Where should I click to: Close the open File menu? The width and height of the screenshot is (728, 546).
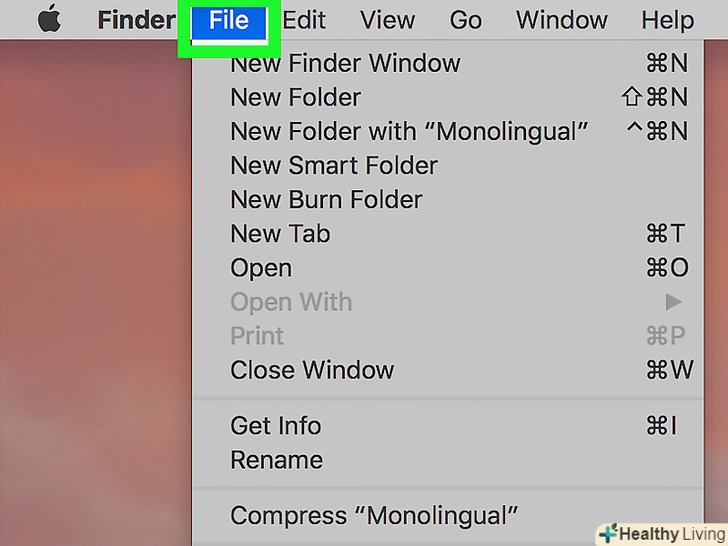point(229,20)
